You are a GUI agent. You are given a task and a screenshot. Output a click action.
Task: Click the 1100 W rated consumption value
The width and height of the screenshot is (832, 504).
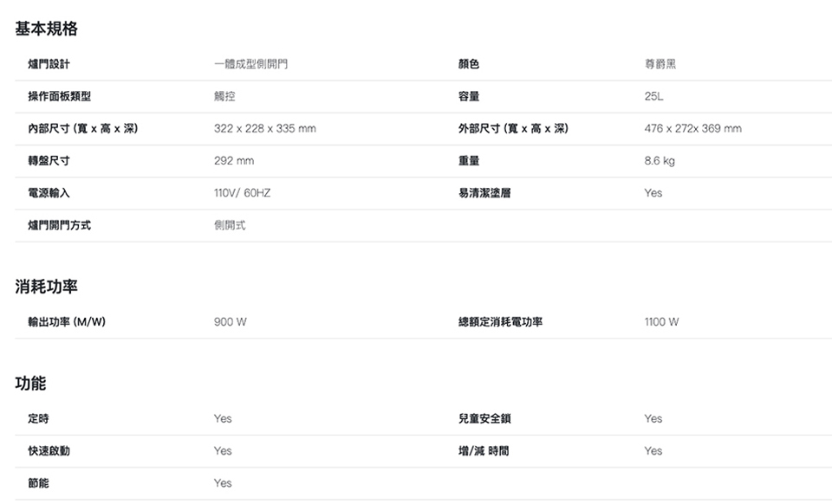pyautogui.click(x=661, y=322)
